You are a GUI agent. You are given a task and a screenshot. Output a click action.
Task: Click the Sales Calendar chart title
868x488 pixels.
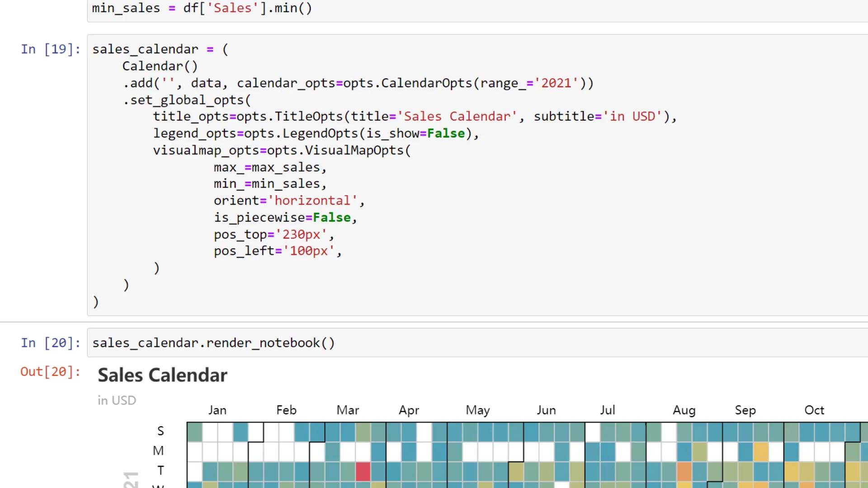coord(162,375)
